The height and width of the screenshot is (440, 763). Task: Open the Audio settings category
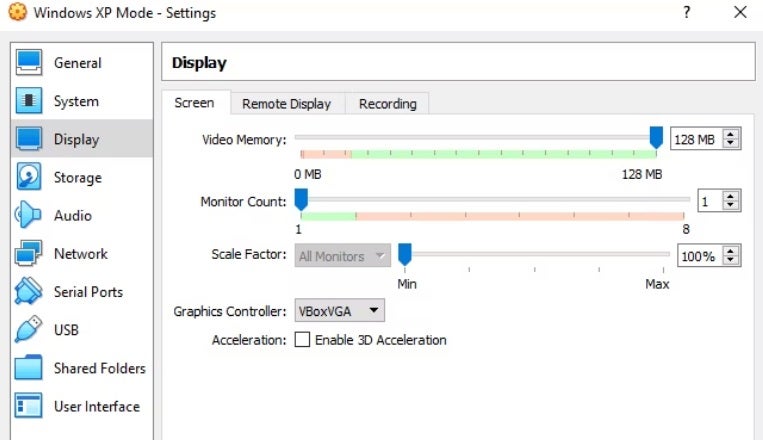(x=82, y=215)
